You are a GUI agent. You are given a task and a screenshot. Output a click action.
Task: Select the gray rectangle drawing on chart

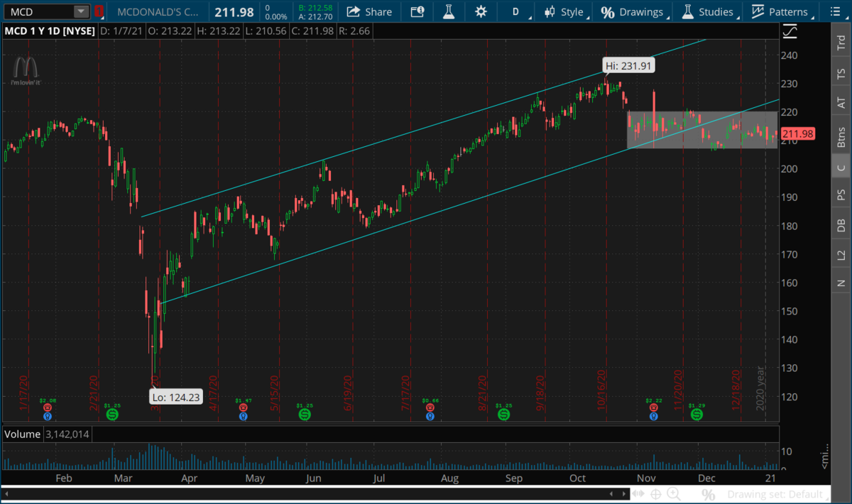(701, 130)
